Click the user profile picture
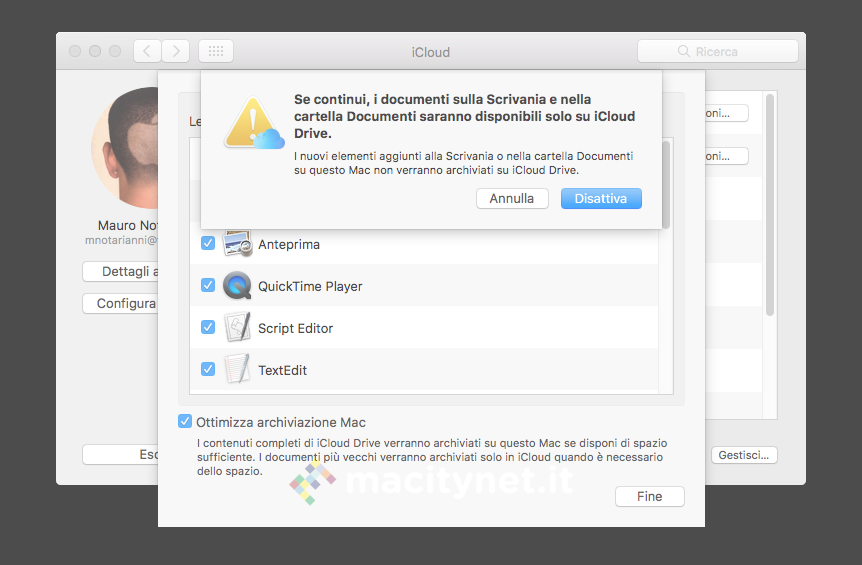 [x=125, y=147]
